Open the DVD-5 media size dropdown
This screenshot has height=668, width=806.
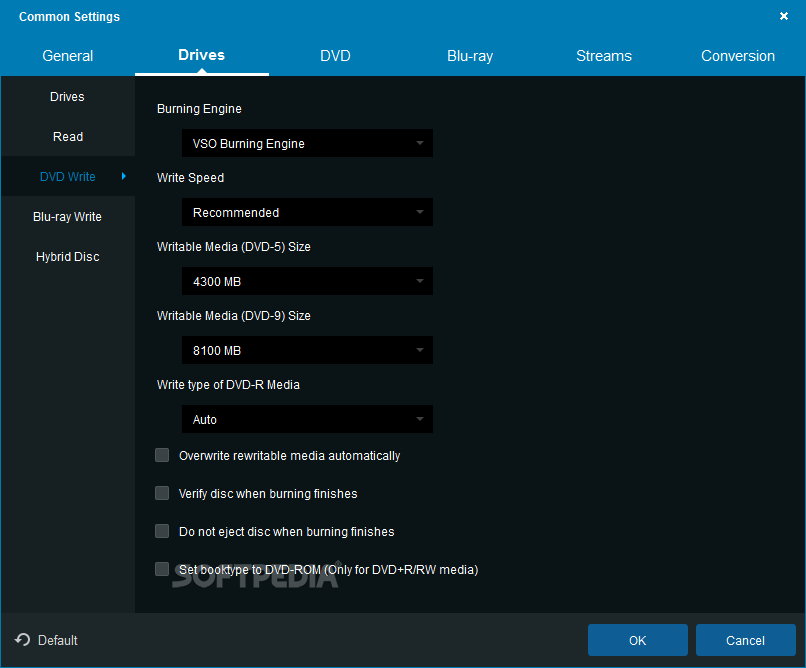coord(307,281)
